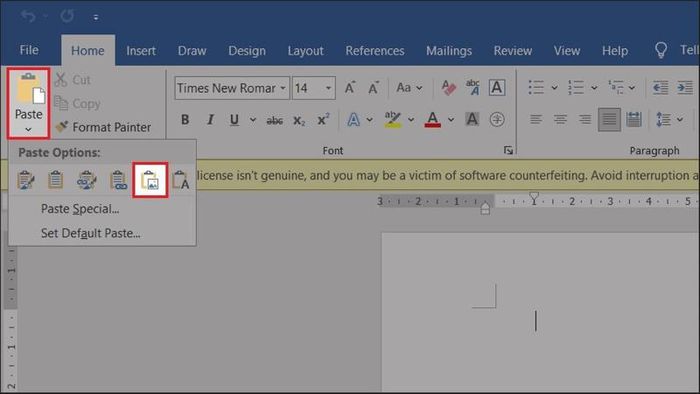Switch to the Draw tab
The height and width of the screenshot is (394, 700).
click(x=192, y=51)
